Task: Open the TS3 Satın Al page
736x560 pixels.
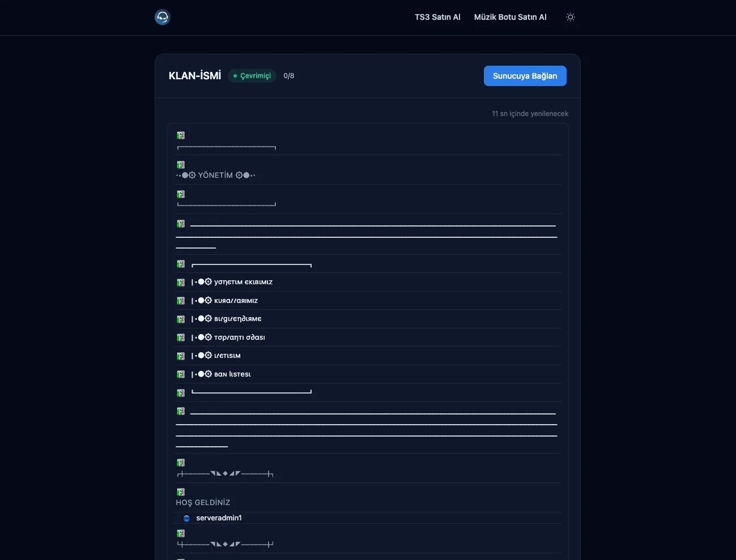Action: point(437,17)
